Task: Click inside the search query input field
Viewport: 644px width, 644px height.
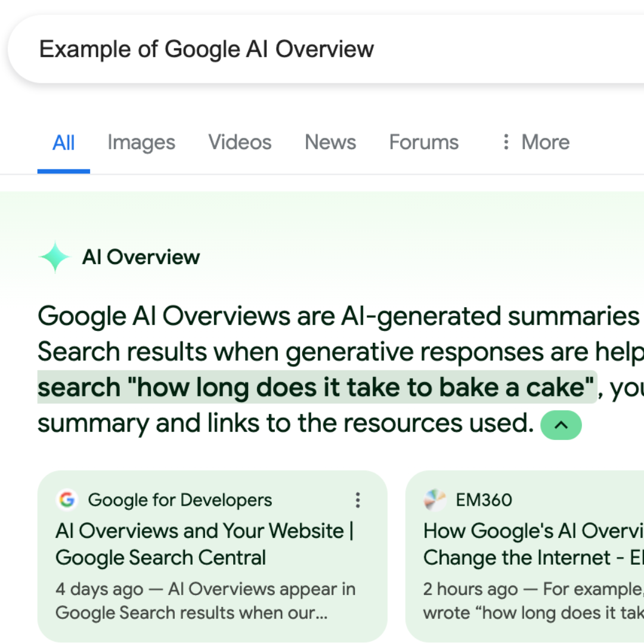Action: click(206, 48)
